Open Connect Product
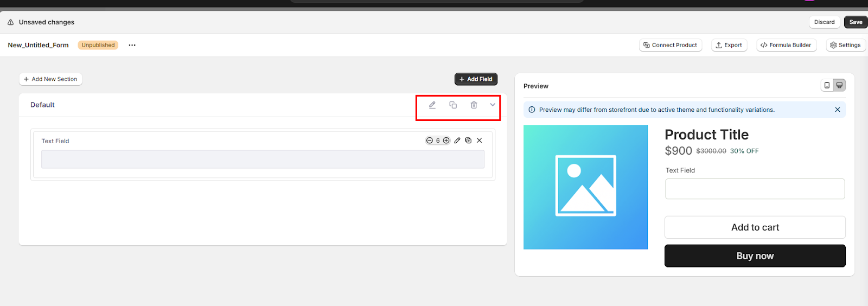The width and height of the screenshot is (868, 306). click(x=671, y=45)
